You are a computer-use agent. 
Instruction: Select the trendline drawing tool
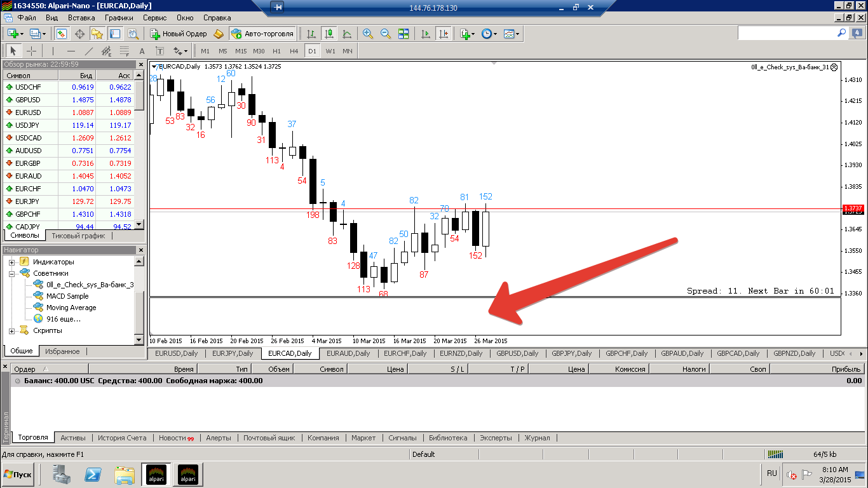click(88, 51)
